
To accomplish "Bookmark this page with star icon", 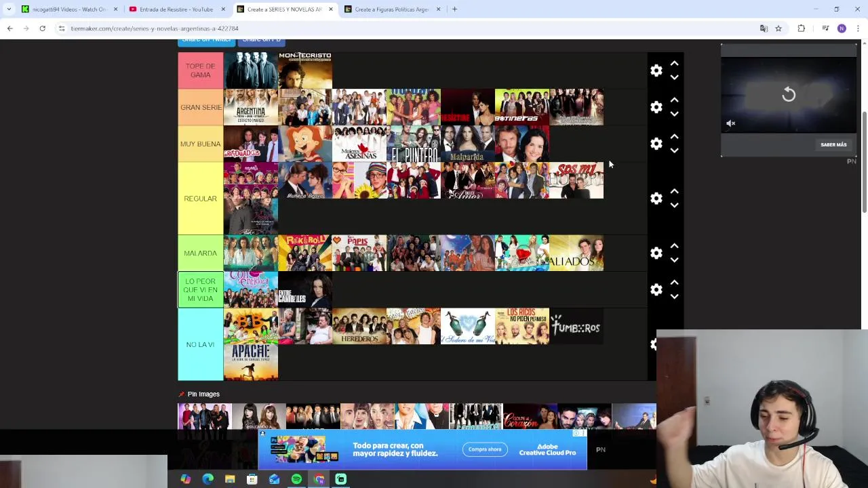I will (778, 28).
